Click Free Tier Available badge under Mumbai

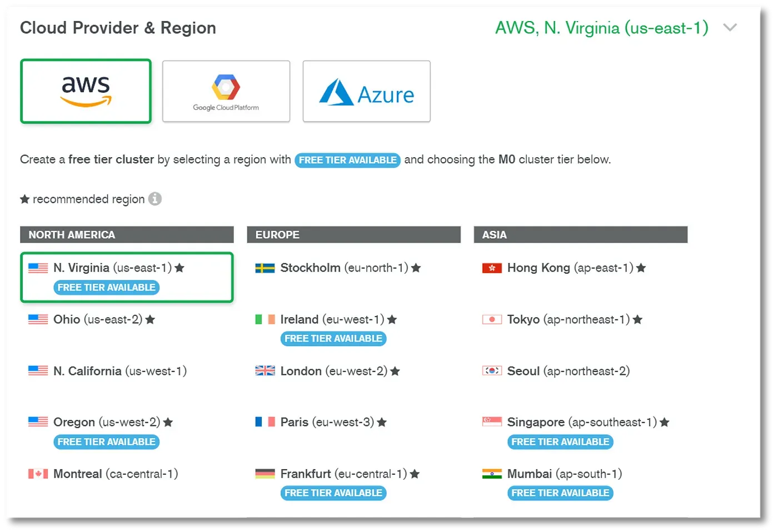point(560,493)
